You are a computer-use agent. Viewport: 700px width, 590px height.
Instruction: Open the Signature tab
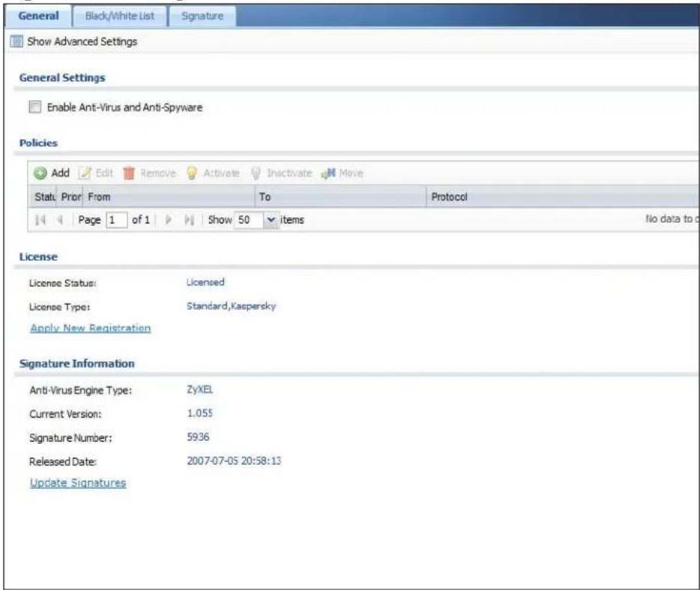(202, 16)
